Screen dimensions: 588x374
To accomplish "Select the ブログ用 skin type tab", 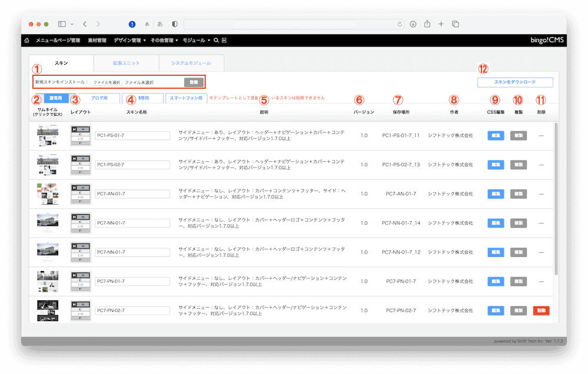I will point(99,98).
